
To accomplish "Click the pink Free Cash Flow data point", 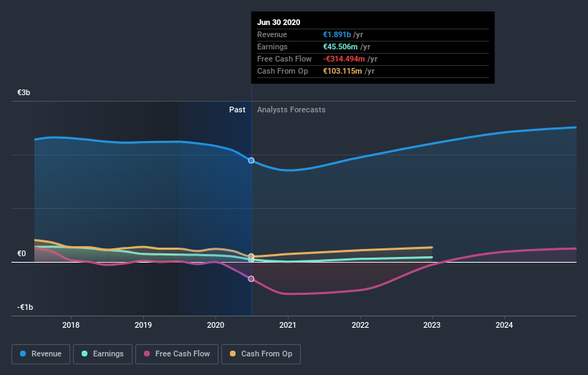I will pos(251,278).
